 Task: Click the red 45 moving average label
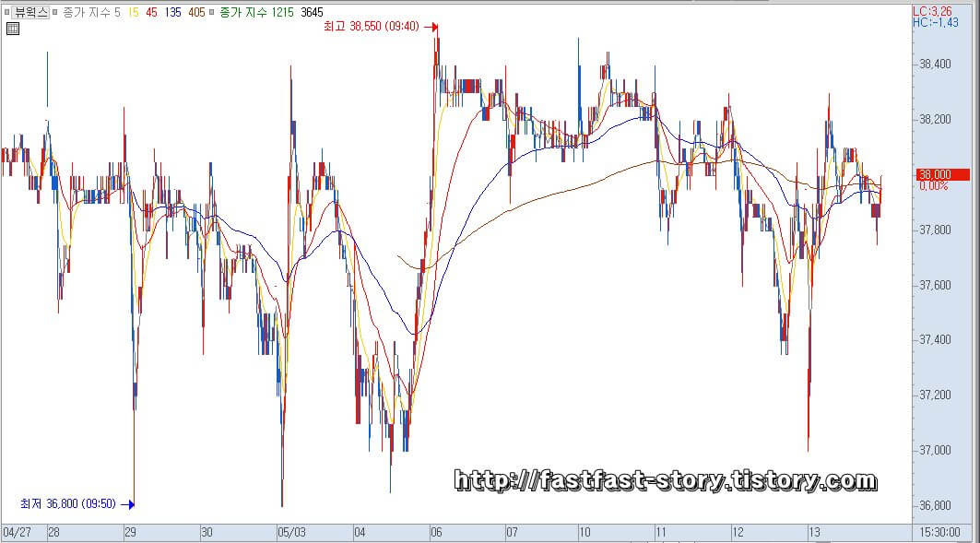tap(151, 12)
